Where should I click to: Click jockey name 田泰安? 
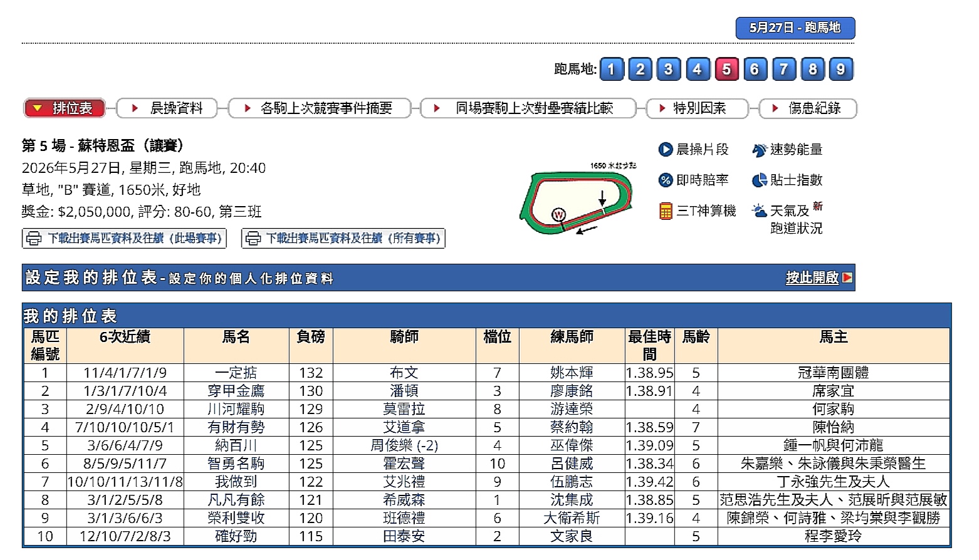click(404, 536)
